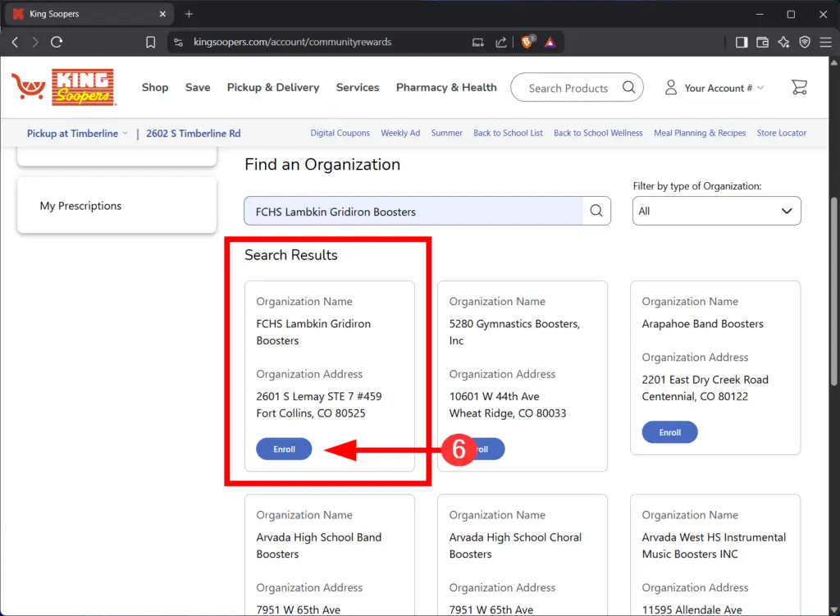Click Arvada High School Band Boosters name

[x=319, y=545]
